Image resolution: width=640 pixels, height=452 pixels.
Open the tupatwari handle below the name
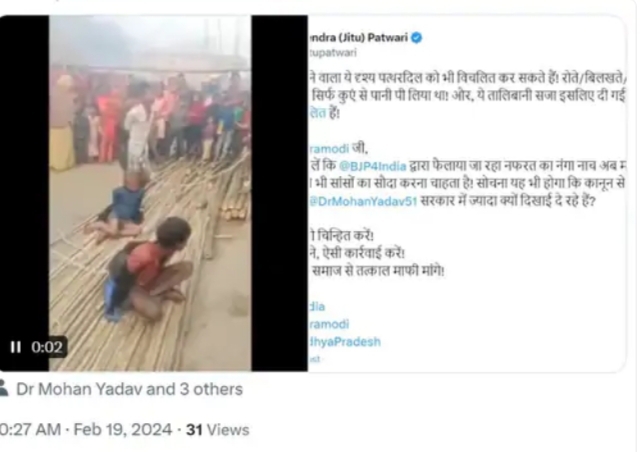click(333, 53)
